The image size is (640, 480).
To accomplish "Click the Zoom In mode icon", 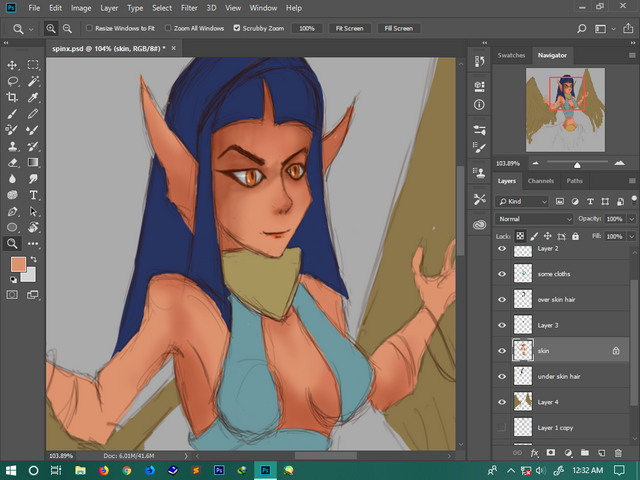I will (51, 29).
